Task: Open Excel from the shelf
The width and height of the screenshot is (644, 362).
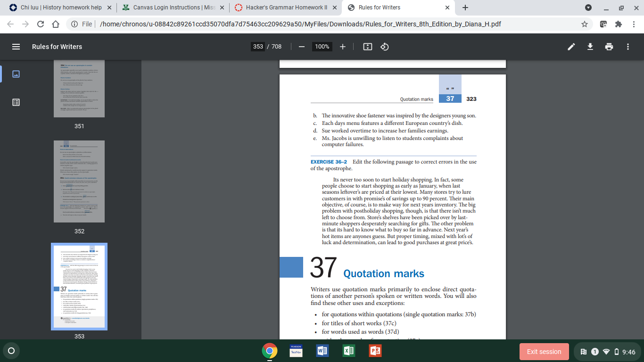Action: coord(349,351)
